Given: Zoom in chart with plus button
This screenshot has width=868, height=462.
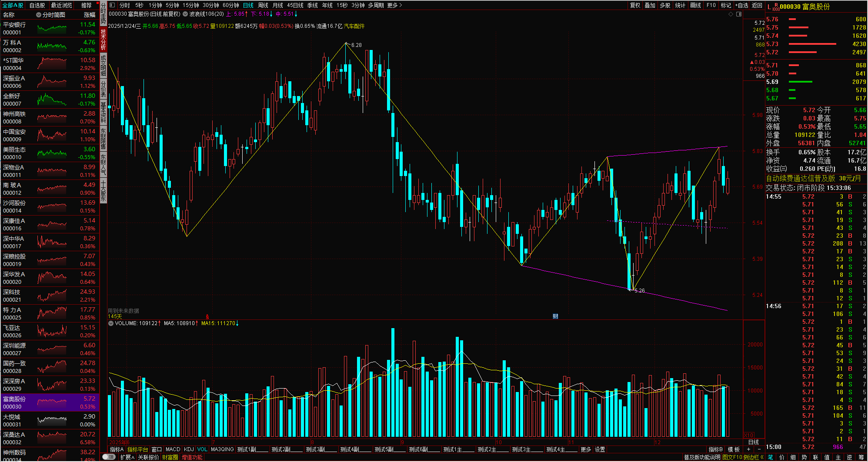Looking at the screenshot, I should [x=748, y=449].
